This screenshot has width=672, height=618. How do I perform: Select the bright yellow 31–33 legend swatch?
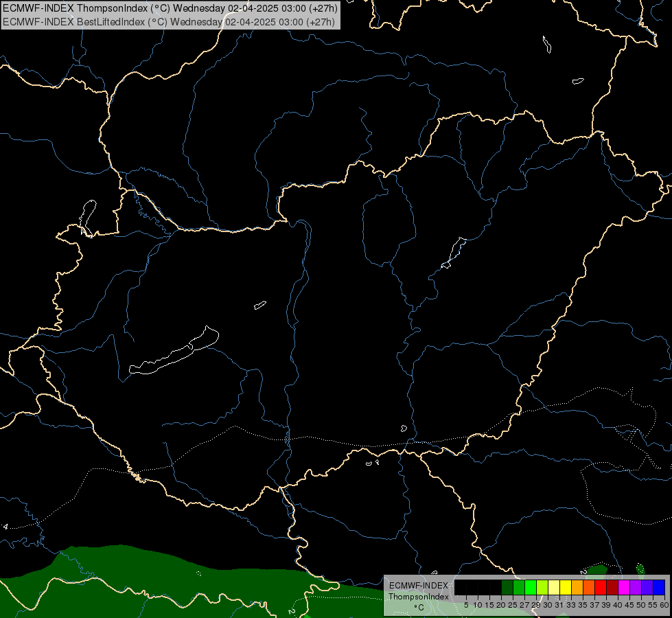(566, 587)
